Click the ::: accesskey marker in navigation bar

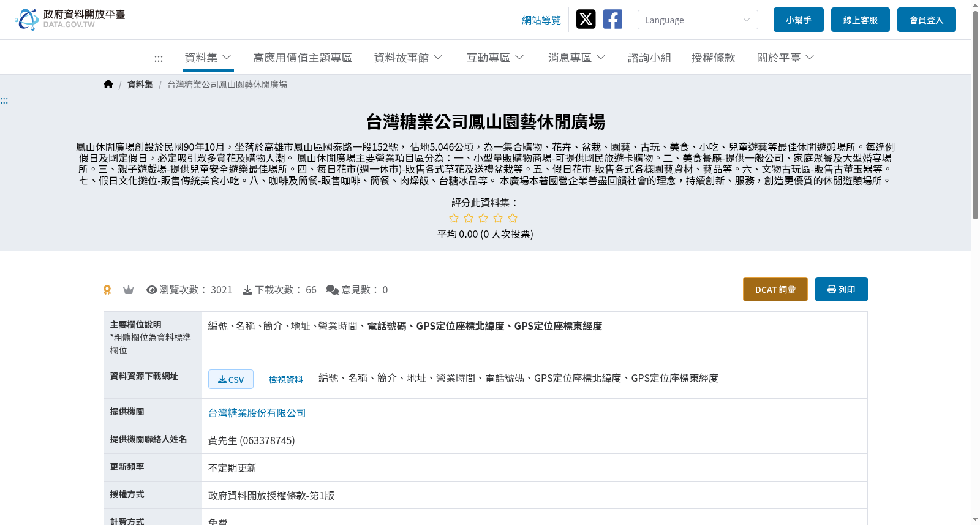tap(159, 58)
